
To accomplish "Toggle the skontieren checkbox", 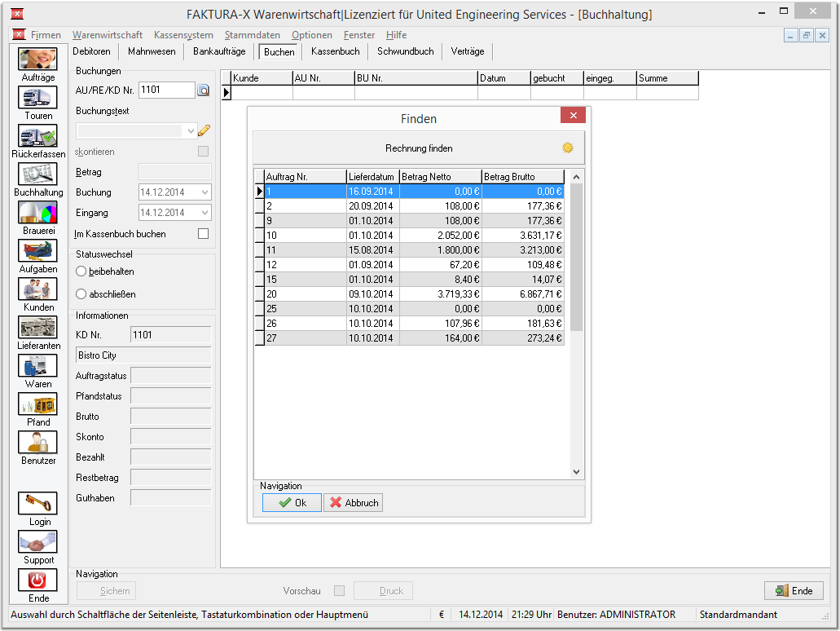I will point(203,151).
